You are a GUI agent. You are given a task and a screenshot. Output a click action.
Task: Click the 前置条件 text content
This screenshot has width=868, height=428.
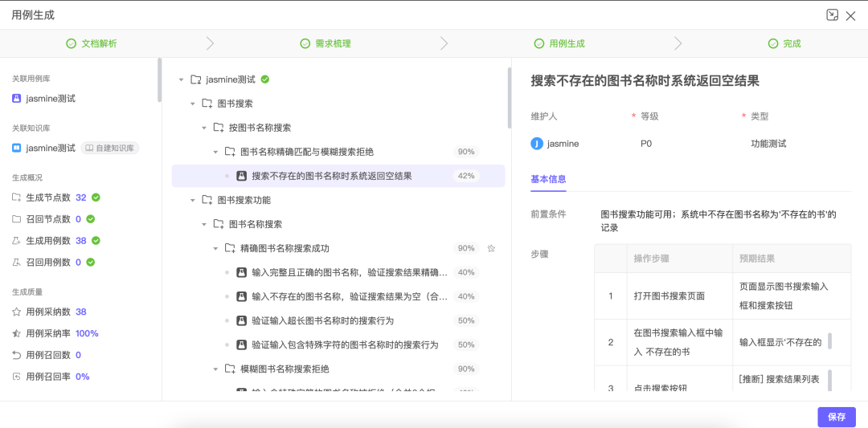click(x=719, y=221)
